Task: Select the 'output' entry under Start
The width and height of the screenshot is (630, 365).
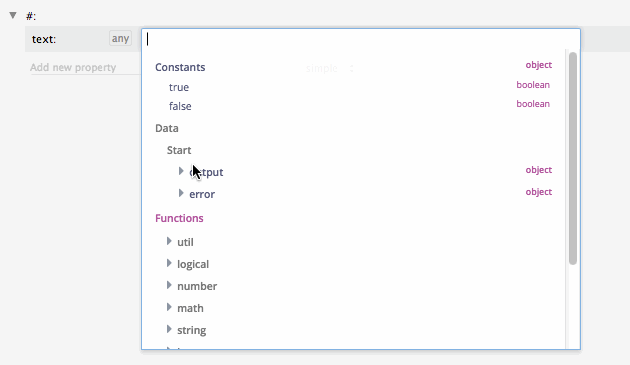Action: coord(206,172)
